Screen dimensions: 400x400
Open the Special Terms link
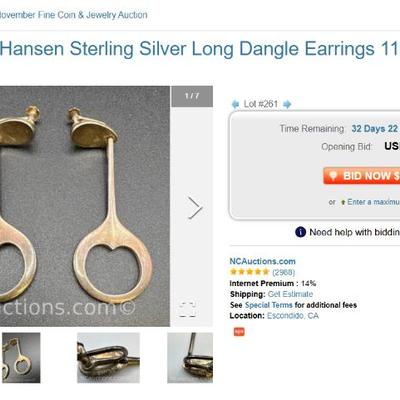[269, 305]
